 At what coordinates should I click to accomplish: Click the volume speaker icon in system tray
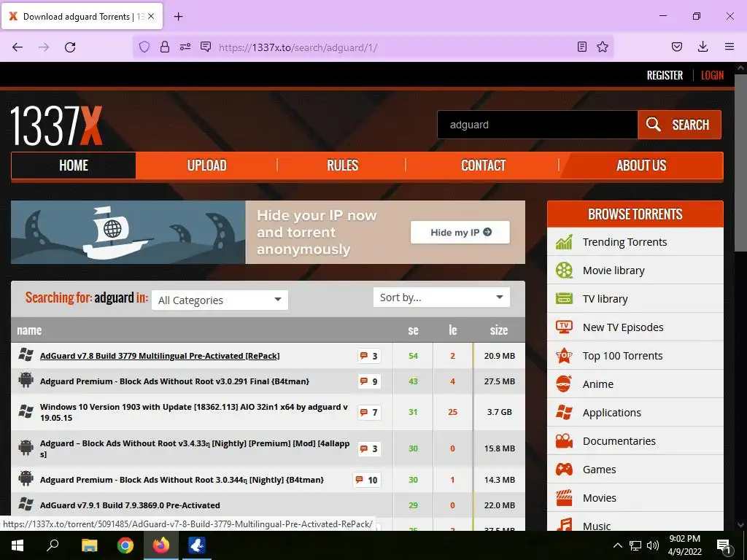pyautogui.click(x=653, y=545)
